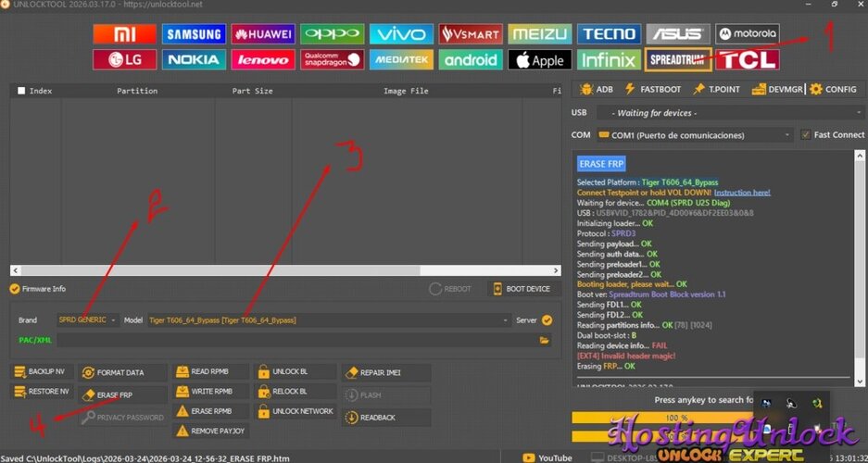The image size is (868, 463).
Task: Toggle the Firmware Info option
Action: pyautogui.click(x=15, y=289)
